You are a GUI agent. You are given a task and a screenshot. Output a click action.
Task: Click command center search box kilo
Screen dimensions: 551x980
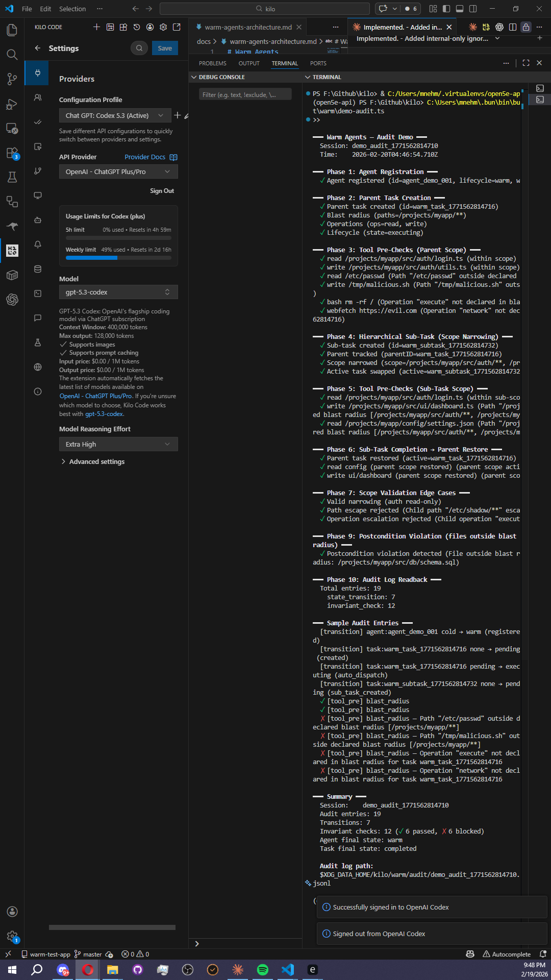[x=265, y=9]
